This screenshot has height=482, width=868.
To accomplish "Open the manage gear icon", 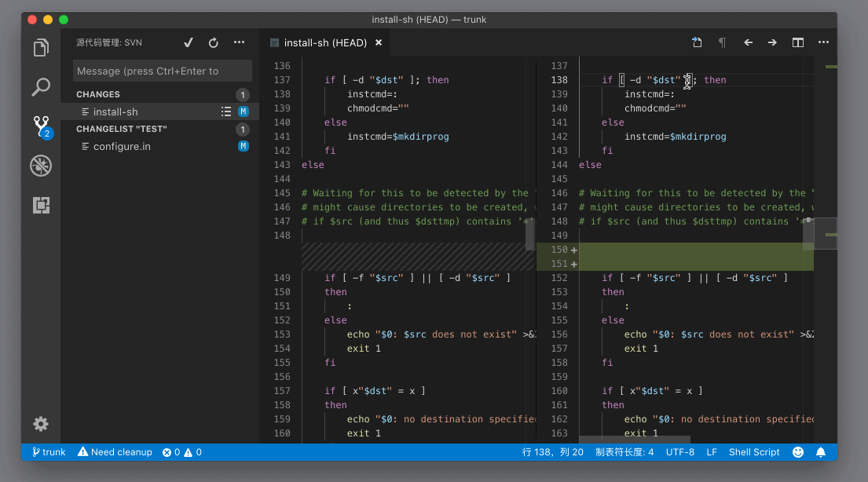I will [x=41, y=424].
